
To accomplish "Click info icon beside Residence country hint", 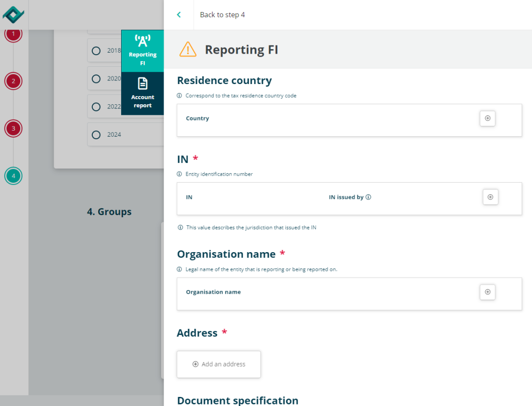I will coord(179,96).
